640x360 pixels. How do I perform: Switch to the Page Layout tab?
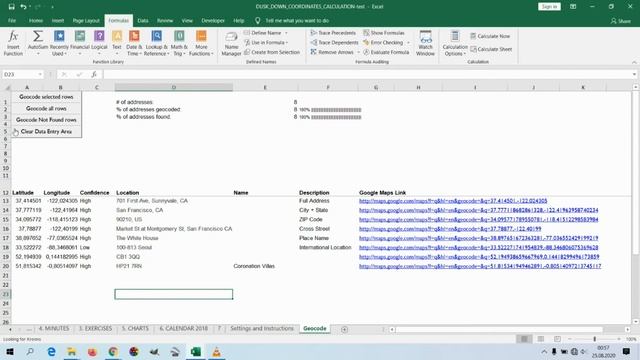click(x=86, y=20)
